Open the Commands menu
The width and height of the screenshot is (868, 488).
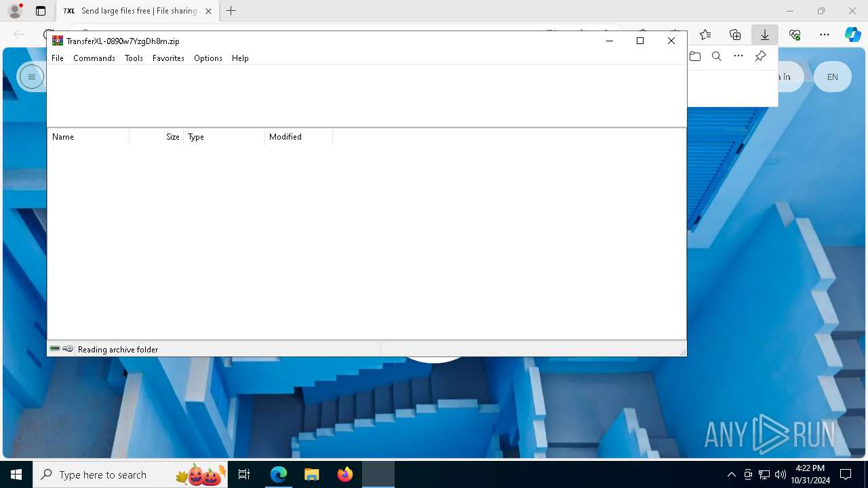pyautogui.click(x=94, y=58)
